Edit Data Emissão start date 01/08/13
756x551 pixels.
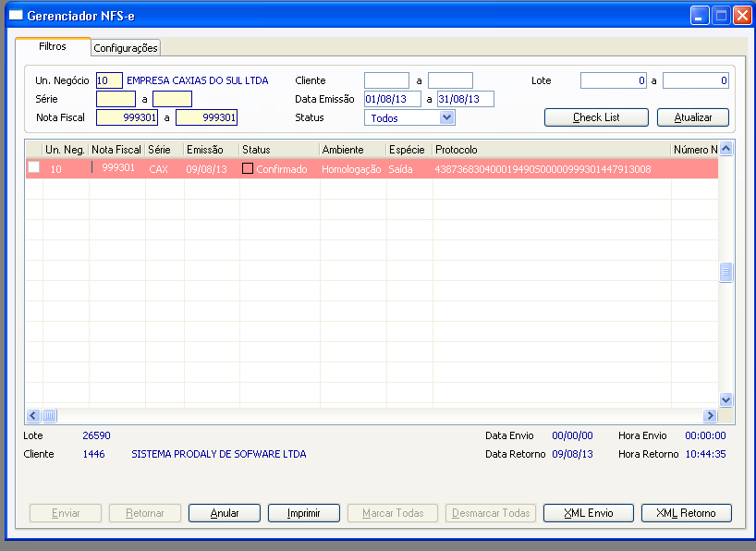tap(393, 99)
